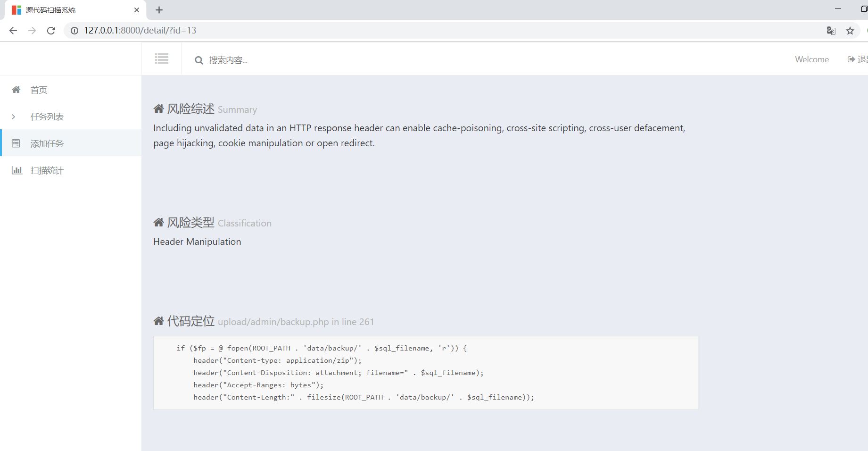
Task: Bookmark this page with the star icon
Action: pyautogui.click(x=850, y=31)
